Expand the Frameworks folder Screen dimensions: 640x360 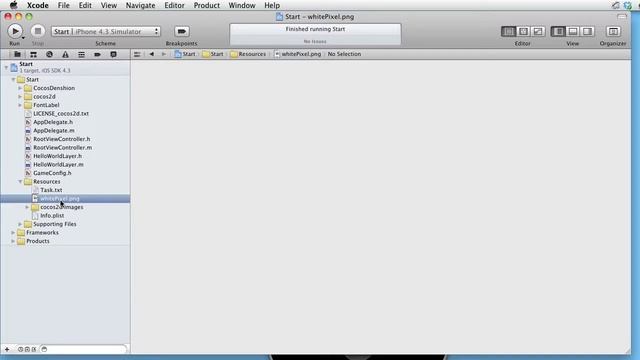click(x=13, y=233)
